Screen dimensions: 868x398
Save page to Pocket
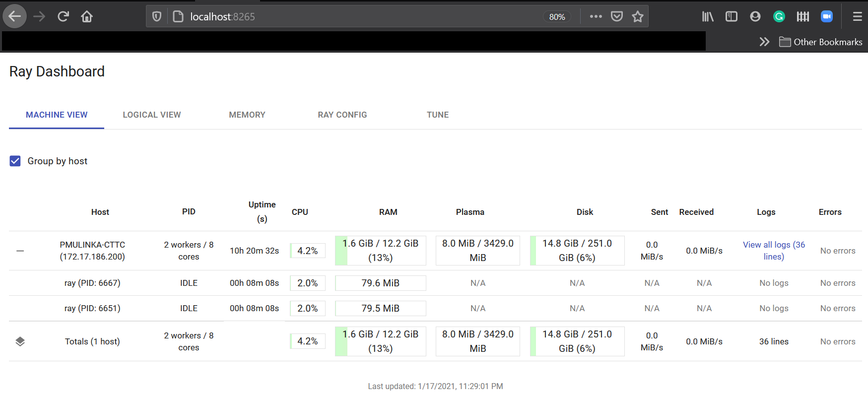[617, 16]
